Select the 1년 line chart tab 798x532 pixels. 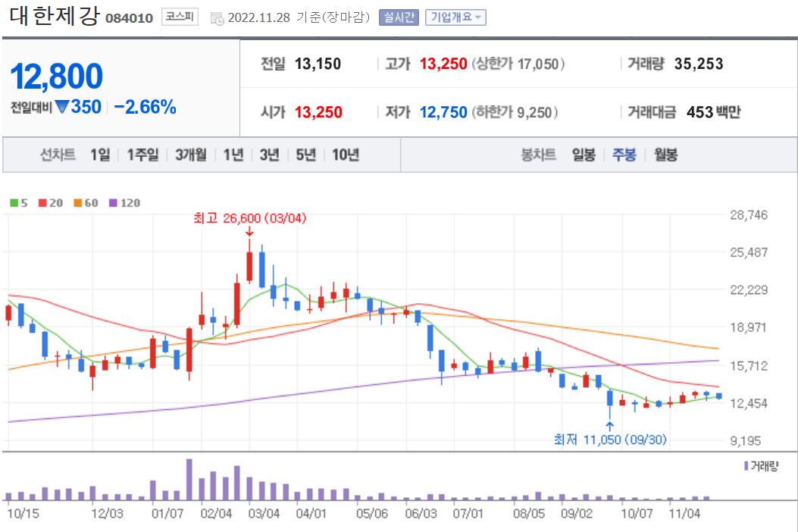233,155
